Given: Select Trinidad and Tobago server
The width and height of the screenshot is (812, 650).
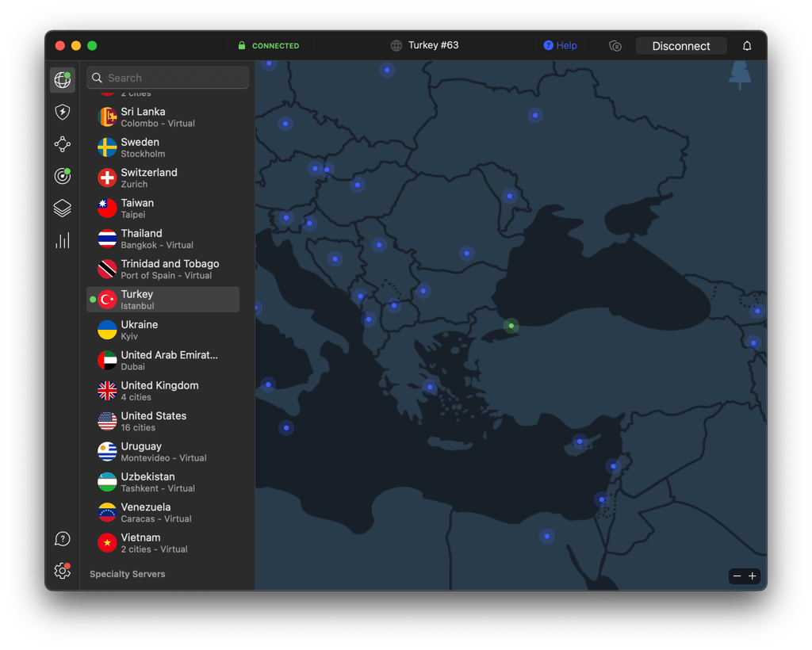Looking at the screenshot, I should [163, 269].
